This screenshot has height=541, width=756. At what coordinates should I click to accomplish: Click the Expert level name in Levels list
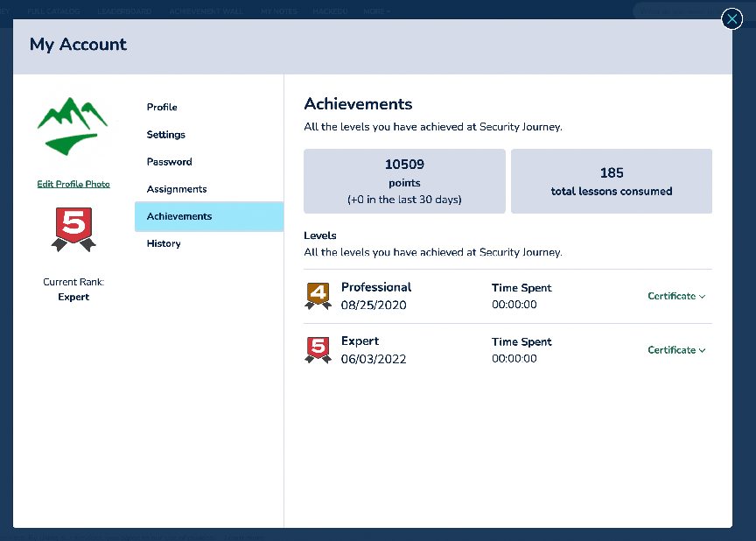point(360,341)
